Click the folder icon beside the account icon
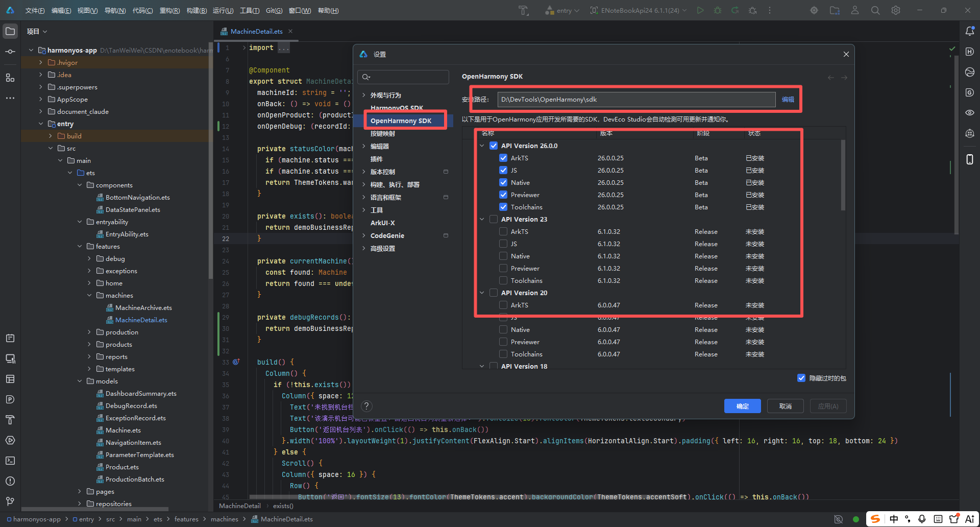Image resolution: width=980 pixels, height=527 pixels. [835, 10]
